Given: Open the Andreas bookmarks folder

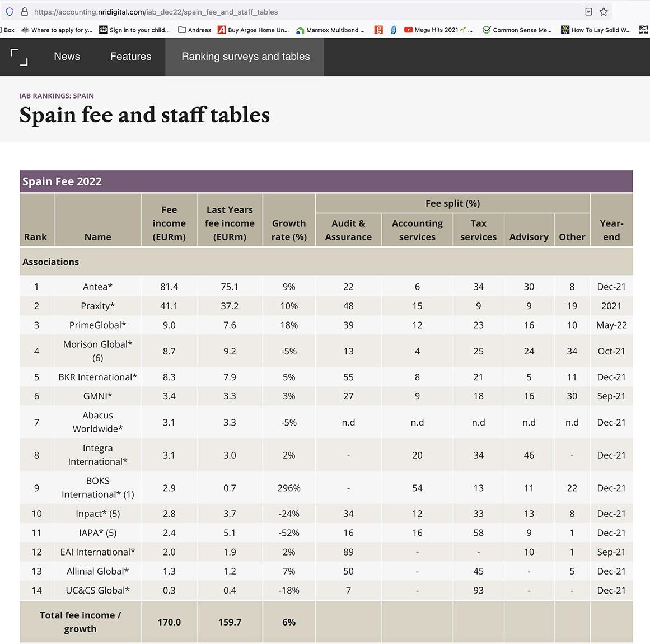Looking at the screenshot, I should (x=194, y=30).
